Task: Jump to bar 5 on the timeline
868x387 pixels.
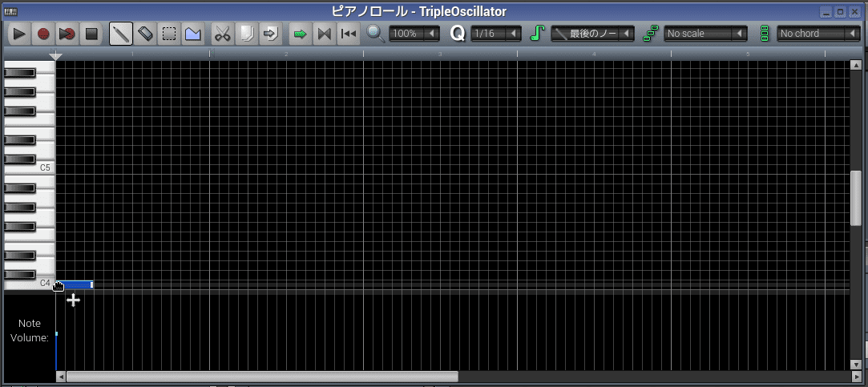Action: coord(748,54)
